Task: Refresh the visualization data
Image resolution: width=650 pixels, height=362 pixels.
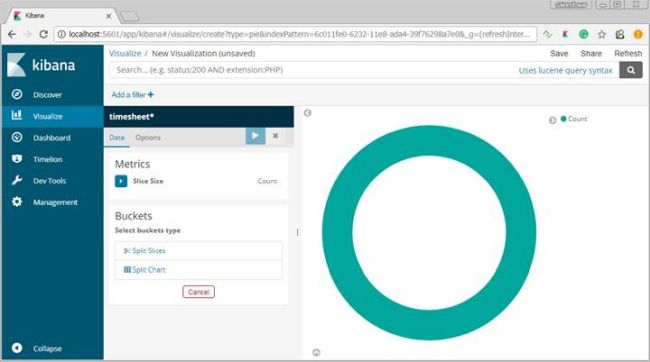Action: pos(628,53)
